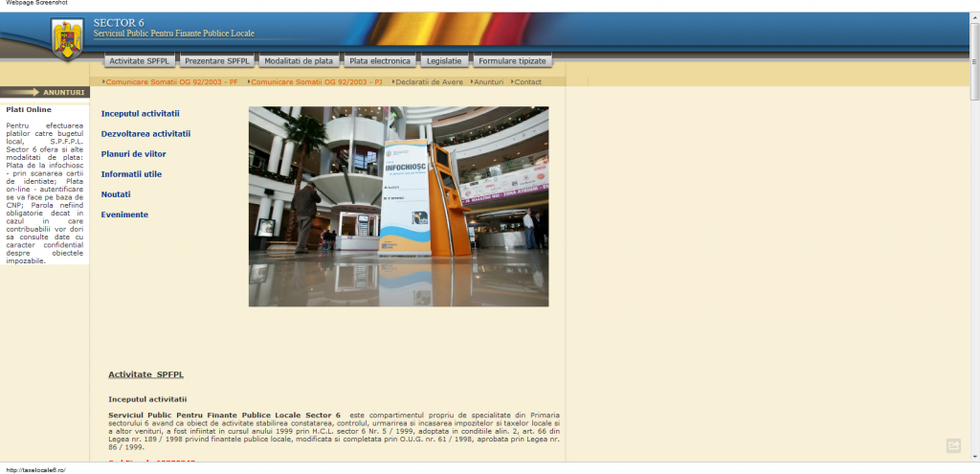Open the Evenimente link
Screen dimensions: 980x474
(x=125, y=214)
